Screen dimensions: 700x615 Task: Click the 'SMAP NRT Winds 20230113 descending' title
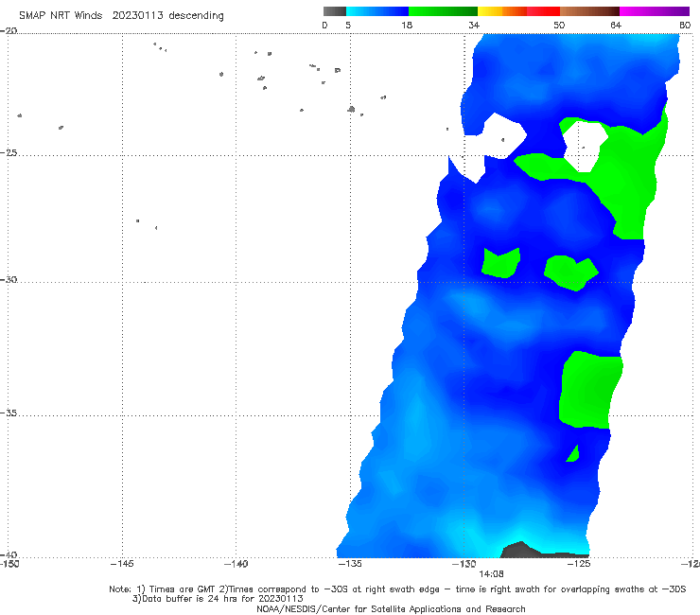(121, 15)
